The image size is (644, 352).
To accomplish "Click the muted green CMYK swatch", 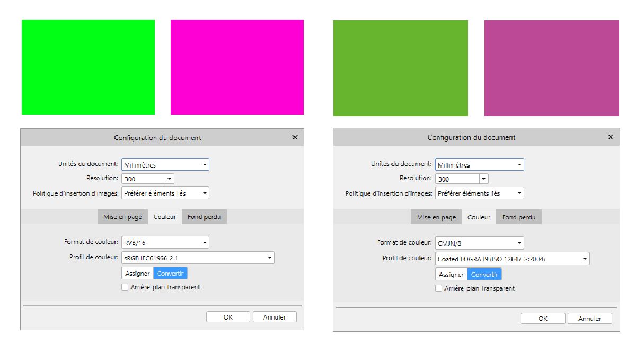I will 401,68.
